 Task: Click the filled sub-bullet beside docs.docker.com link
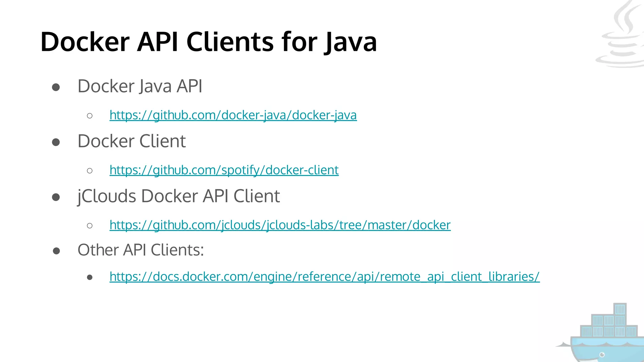pyautogui.click(x=90, y=277)
